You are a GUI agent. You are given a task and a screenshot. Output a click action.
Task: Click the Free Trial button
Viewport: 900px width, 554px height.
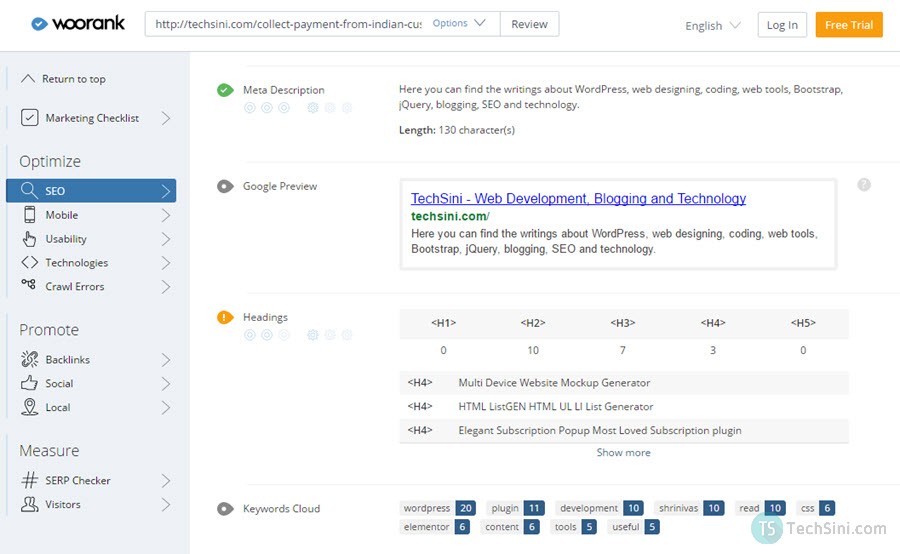click(x=849, y=25)
